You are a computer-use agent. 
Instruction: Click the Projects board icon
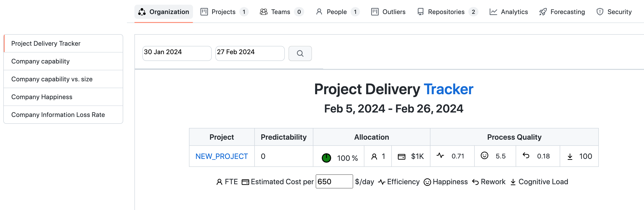[204, 12]
